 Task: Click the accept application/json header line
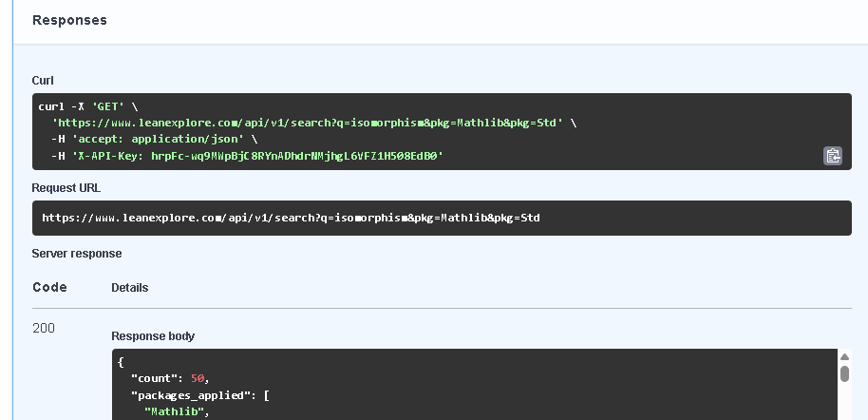(154, 139)
